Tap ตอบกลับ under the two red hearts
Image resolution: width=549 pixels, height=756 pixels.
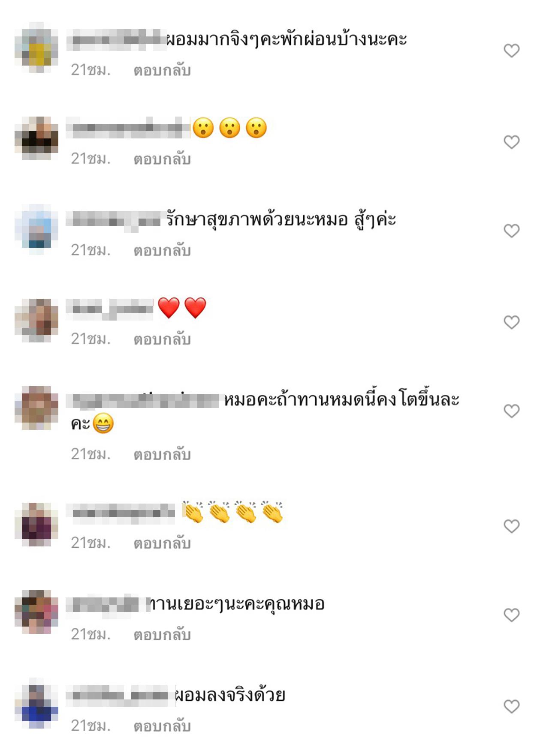162,339
